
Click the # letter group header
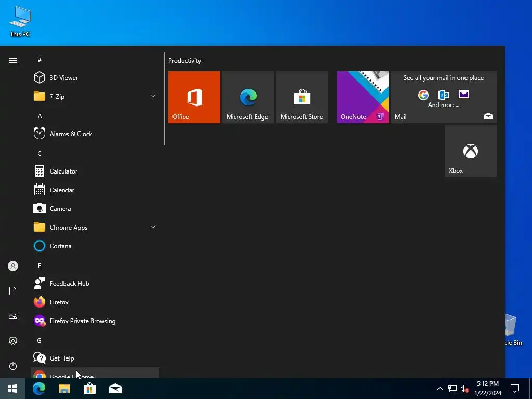point(39,60)
